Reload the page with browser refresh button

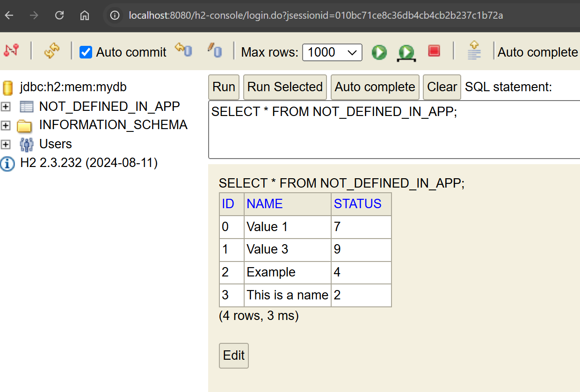coord(59,15)
